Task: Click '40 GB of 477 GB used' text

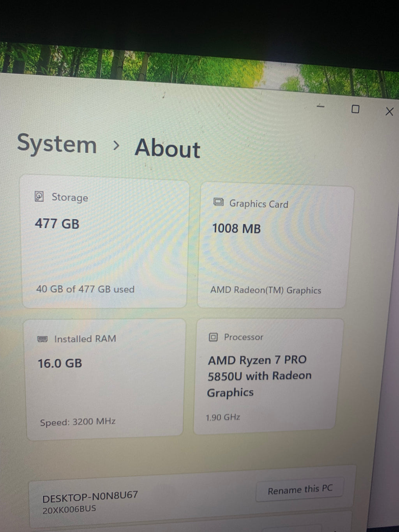Action: 85,289
